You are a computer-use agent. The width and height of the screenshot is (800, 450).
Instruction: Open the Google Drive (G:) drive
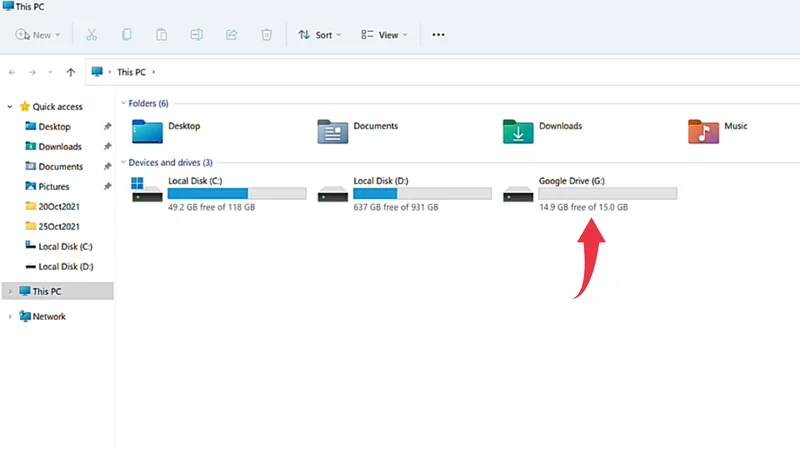pyautogui.click(x=571, y=181)
